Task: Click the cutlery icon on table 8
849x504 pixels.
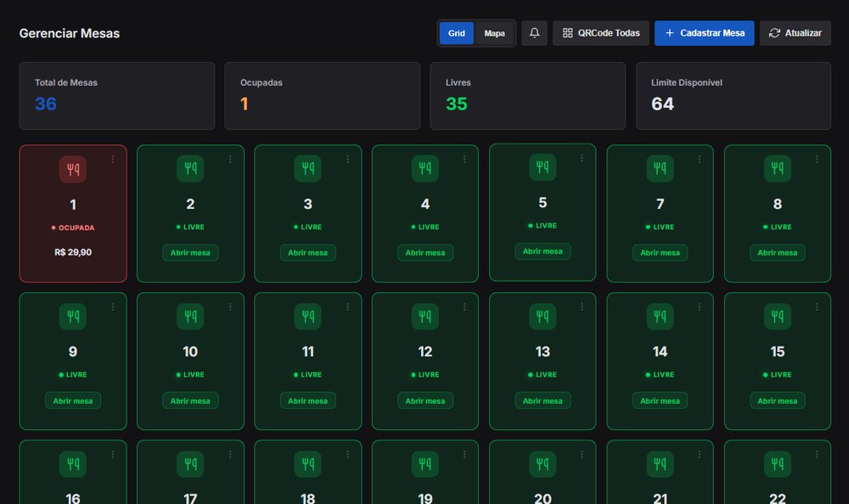Action: click(778, 168)
